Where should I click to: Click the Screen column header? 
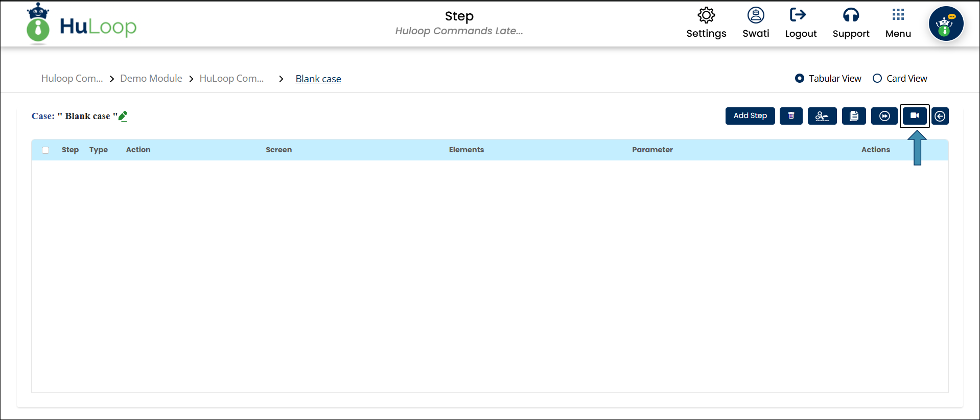(279, 150)
